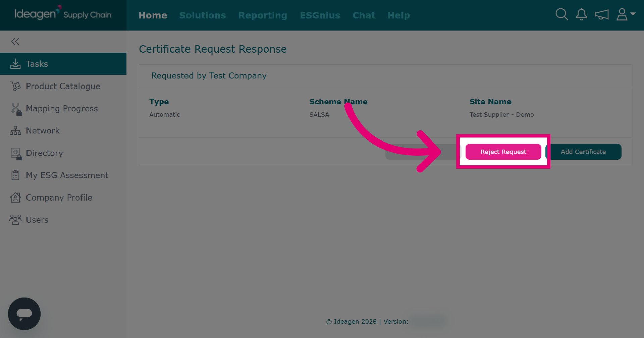Click the Users people icon
644x338 pixels.
point(15,220)
